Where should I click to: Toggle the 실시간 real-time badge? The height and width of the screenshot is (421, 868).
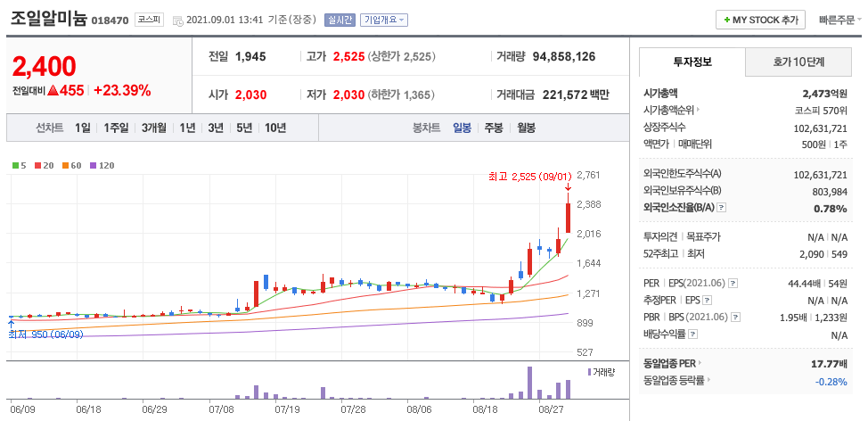click(339, 20)
